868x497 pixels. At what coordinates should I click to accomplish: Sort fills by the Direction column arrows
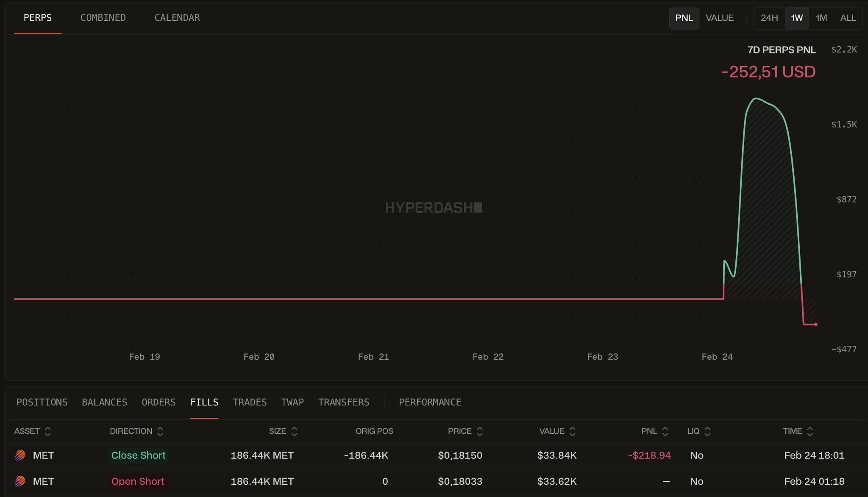point(160,431)
